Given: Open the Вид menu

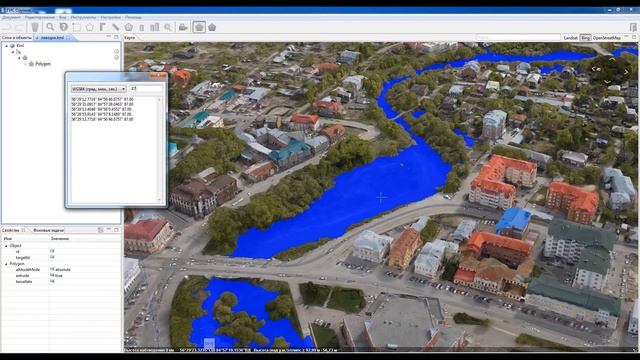Looking at the screenshot, I should pos(62,17).
